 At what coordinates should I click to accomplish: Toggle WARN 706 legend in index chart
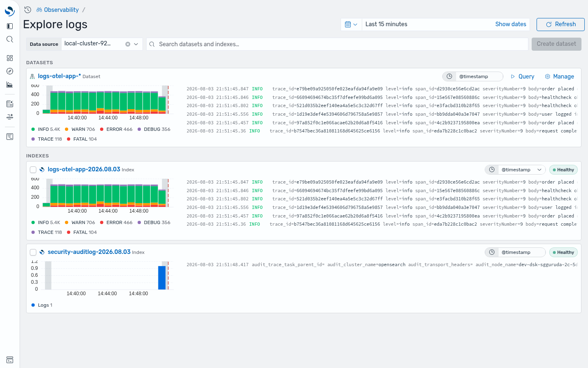click(x=80, y=222)
